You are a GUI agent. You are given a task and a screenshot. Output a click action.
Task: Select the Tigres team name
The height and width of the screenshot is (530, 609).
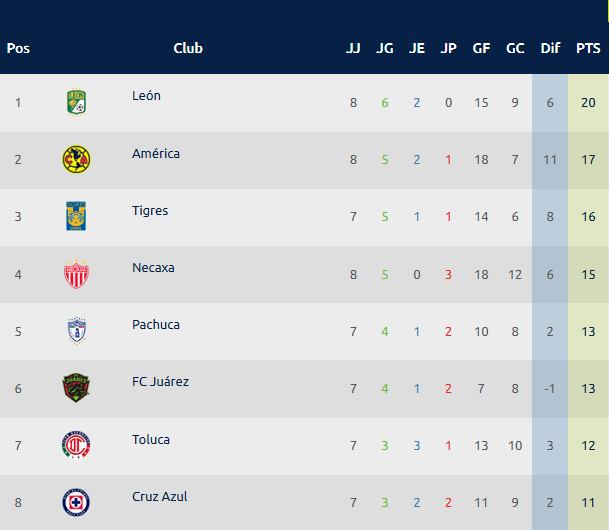[x=150, y=211]
